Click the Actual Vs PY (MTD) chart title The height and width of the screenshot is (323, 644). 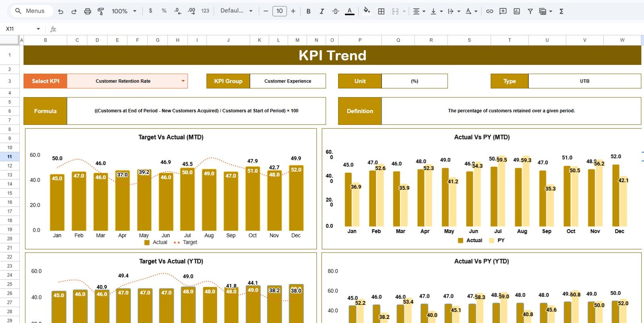click(x=482, y=137)
